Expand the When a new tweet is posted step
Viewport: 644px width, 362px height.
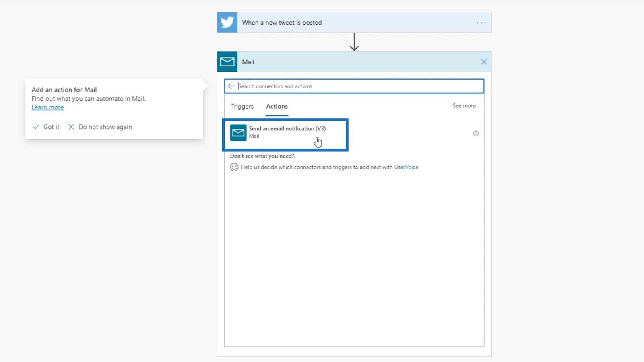click(354, 23)
